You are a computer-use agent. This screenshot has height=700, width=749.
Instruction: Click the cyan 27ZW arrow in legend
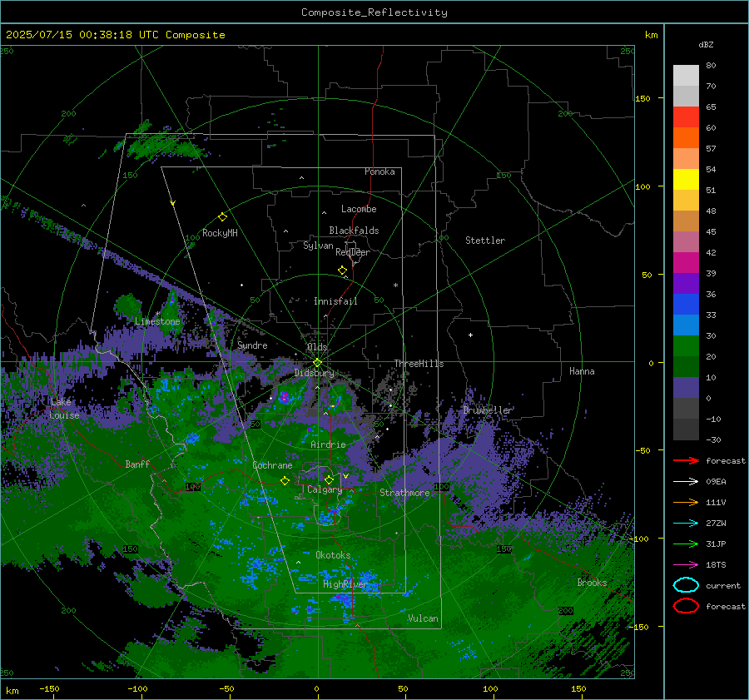[686, 524]
